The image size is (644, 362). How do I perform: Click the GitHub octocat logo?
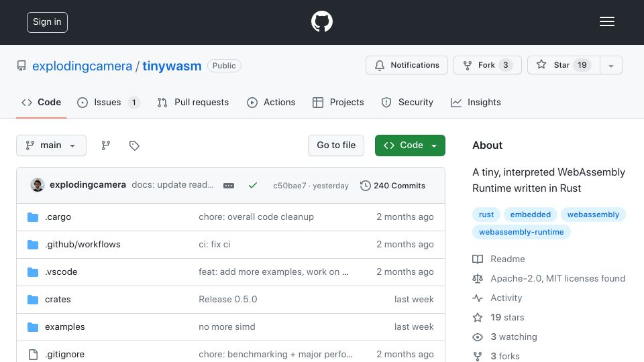click(x=321, y=21)
